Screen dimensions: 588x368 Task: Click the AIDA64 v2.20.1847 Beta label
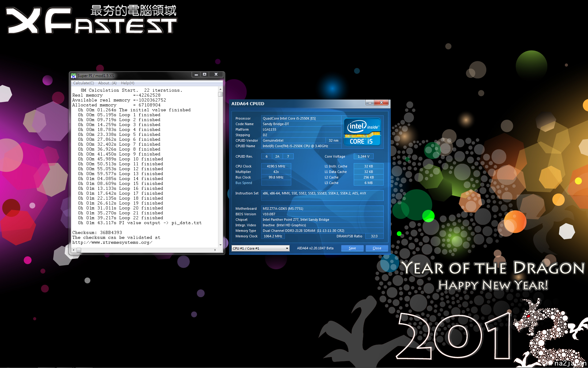click(x=315, y=248)
